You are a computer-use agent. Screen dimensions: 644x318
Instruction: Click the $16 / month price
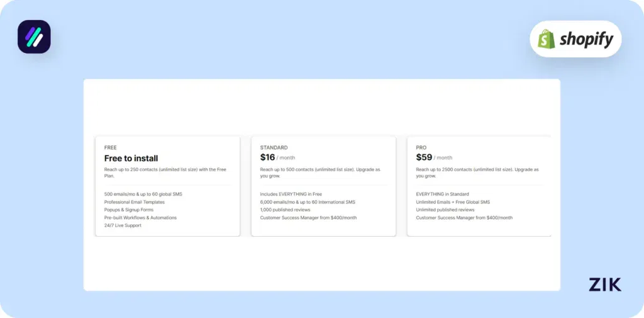277,157
